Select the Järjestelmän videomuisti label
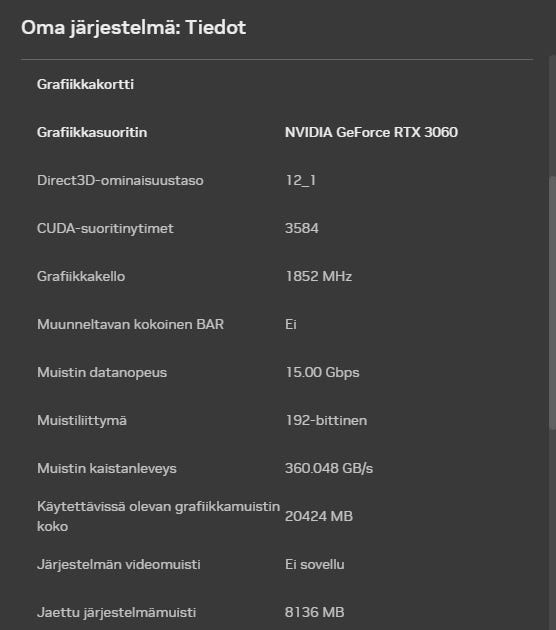This screenshot has height=630, width=556. 119,565
